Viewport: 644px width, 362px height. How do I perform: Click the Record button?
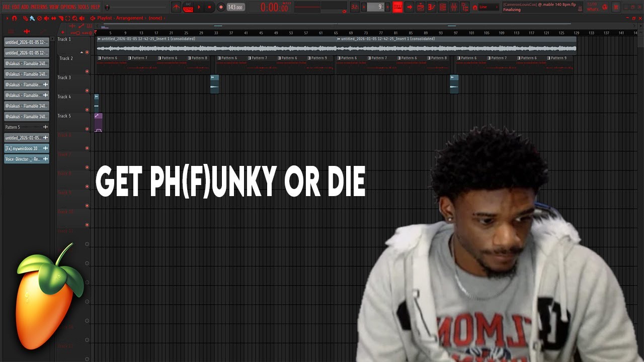(x=221, y=7)
